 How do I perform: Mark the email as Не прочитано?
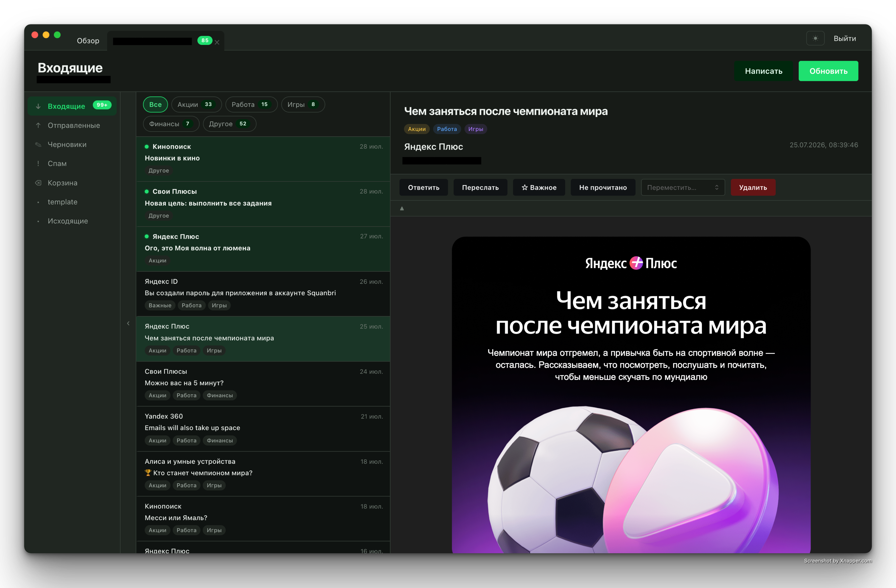click(x=603, y=187)
